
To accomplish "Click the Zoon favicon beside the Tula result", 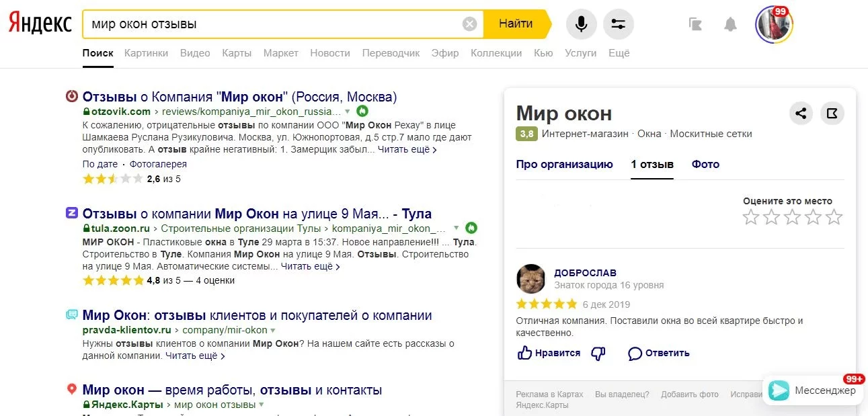I will tap(72, 213).
